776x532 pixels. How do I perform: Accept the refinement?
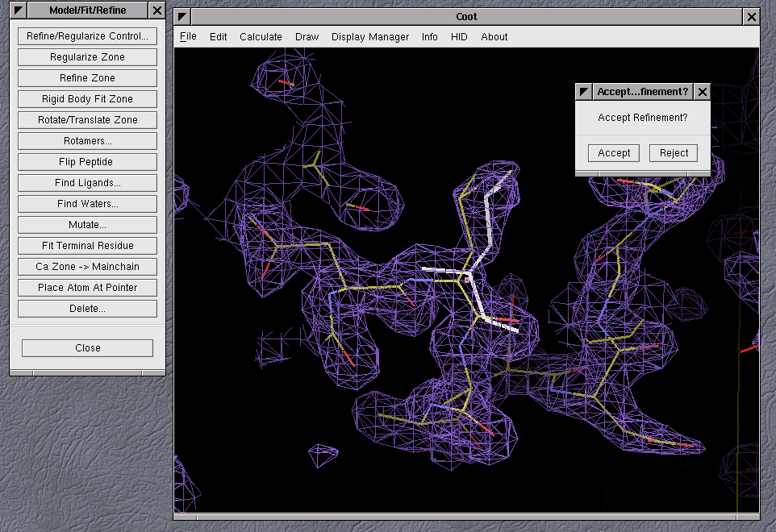coord(614,153)
